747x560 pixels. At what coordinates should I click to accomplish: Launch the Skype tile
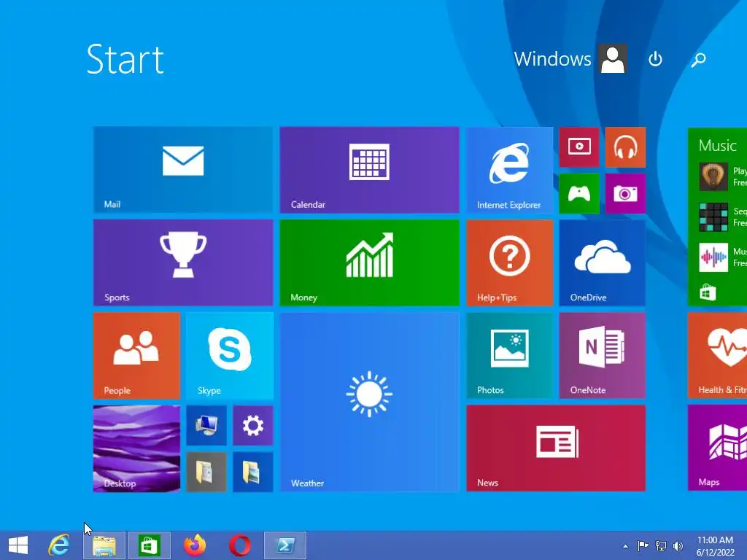point(230,355)
